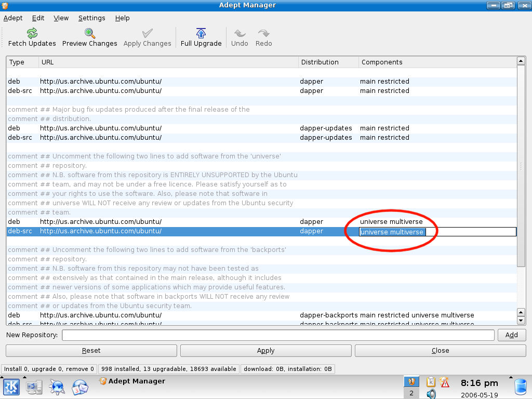
Task: Open the View menu
Action: [61, 18]
